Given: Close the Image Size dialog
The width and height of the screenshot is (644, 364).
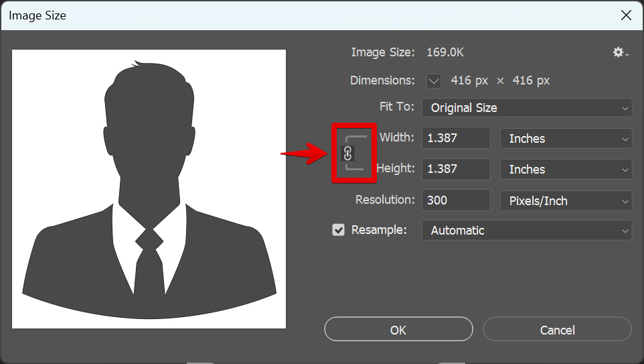Looking at the screenshot, I should pyautogui.click(x=626, y=15).
